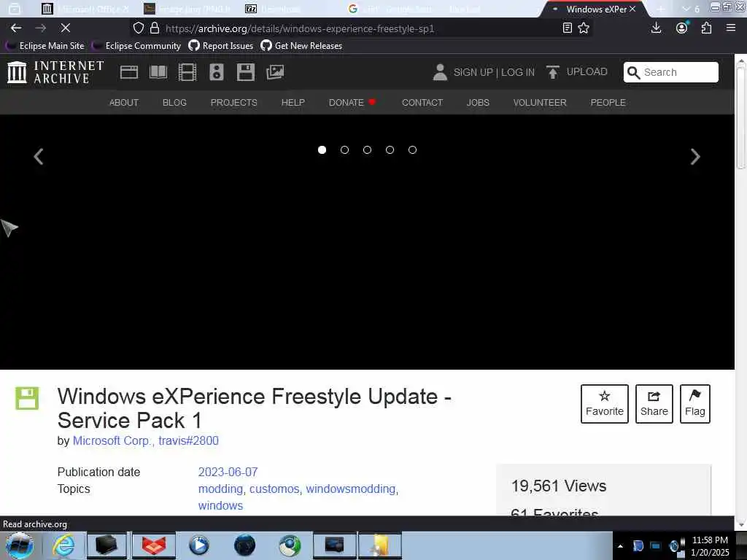747x560 pixels.
Task: Stop loading the page with X button
Action: [x=65, y=28]
